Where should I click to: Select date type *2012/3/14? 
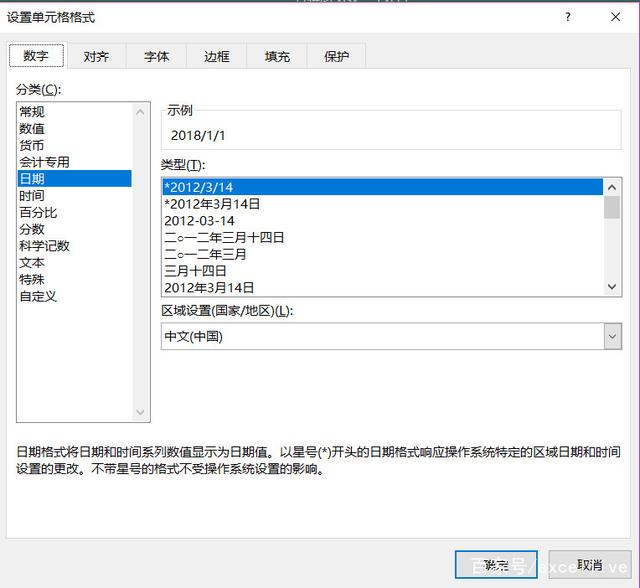point(382,187)
